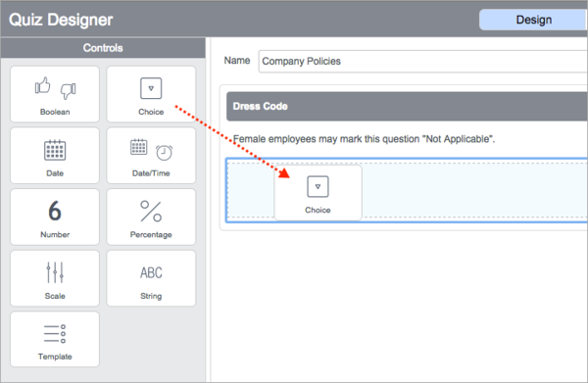Viewport: 588px width, 383px height.
Task: Choose the Date/Time control
Action: pos(151,156)
